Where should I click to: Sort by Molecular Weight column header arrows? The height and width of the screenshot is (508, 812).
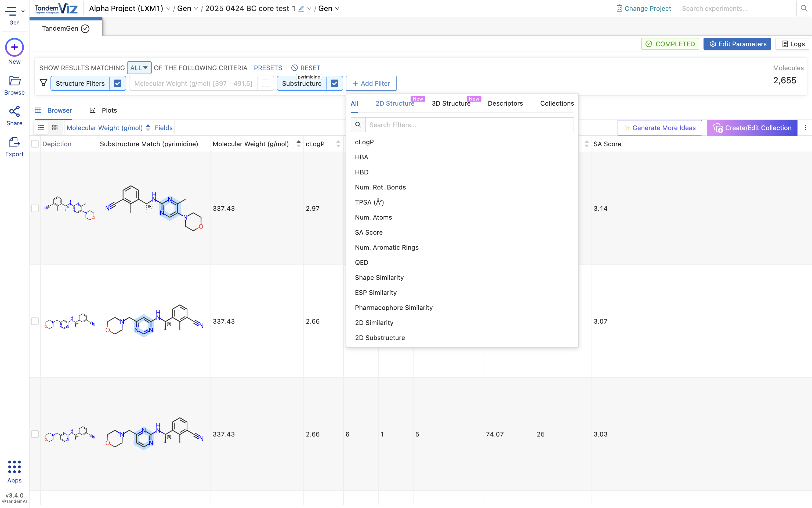pyautogui.click(x=299, y=144)
